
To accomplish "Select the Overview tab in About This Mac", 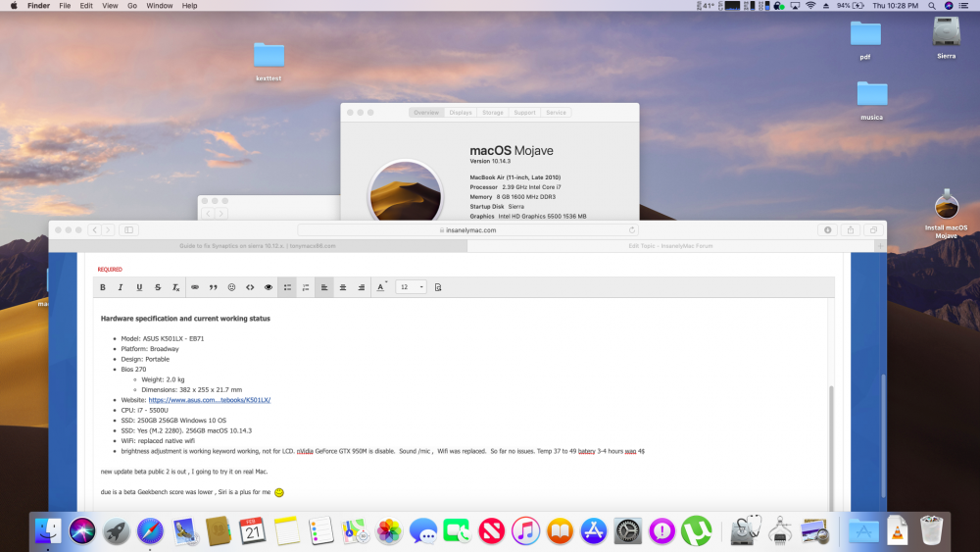I will click(x=426, y=113).
